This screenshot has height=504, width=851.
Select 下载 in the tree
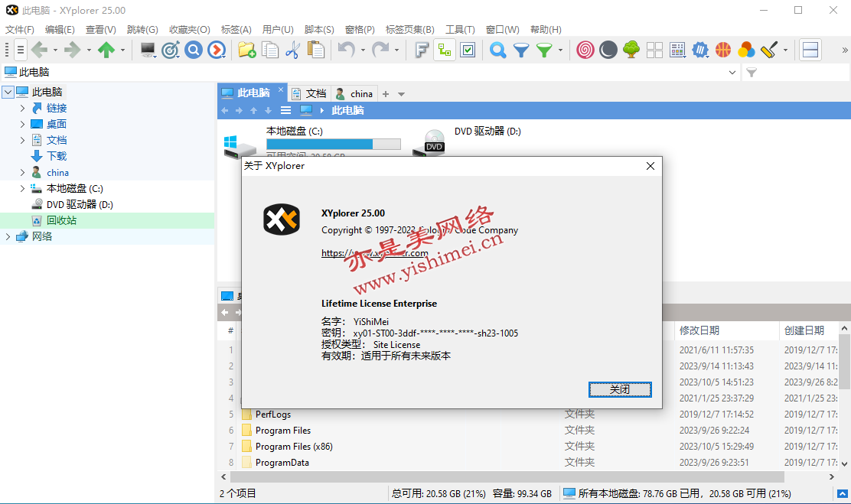(57, 156)
